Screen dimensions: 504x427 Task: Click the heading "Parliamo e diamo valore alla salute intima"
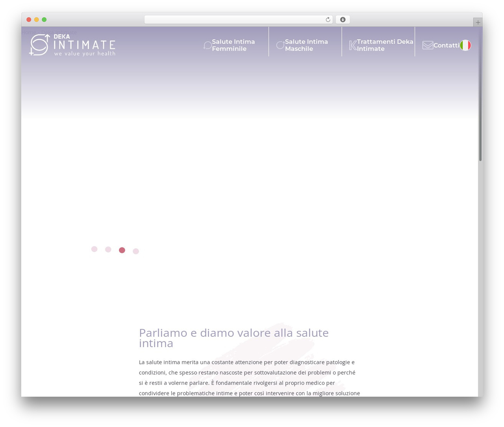(234, 338)
